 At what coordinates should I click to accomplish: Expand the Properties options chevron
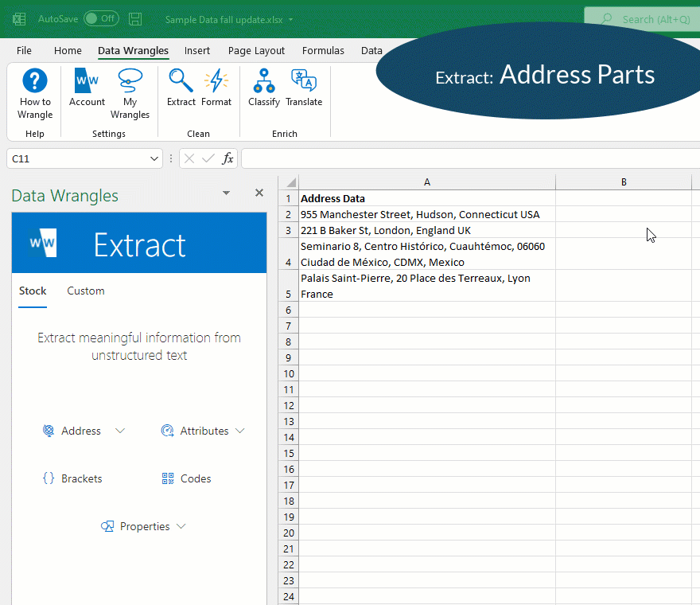pyautogui.click(x=181, y=526)
